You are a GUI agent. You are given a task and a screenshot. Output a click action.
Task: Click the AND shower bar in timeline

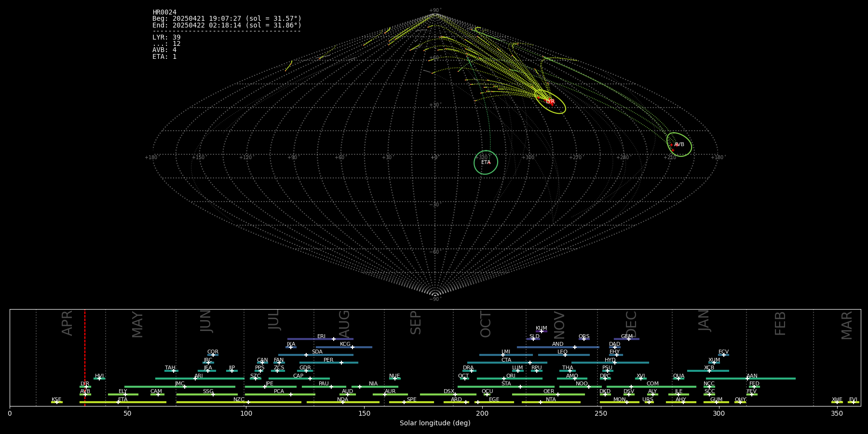tap(558, 347)
